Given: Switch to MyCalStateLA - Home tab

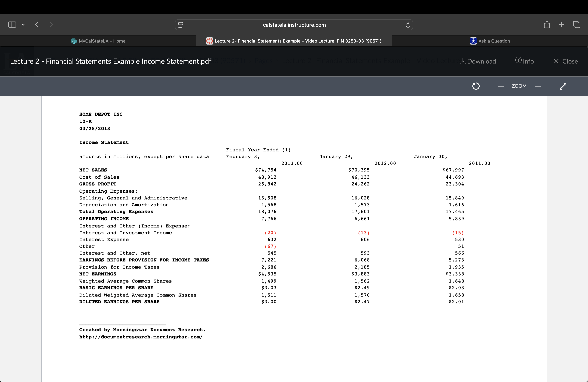Looking at the screenshot, I should click(98, 41).
